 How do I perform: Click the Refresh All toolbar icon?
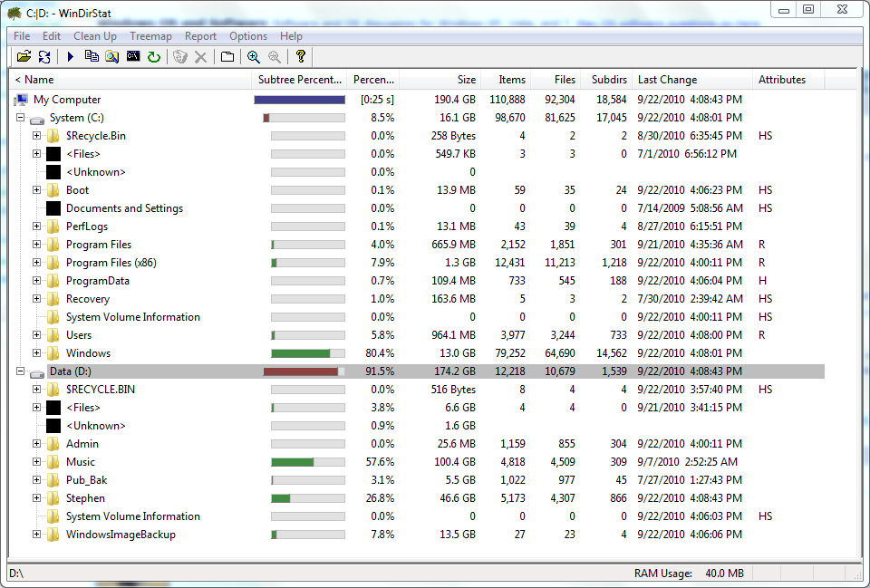[43, 57]
